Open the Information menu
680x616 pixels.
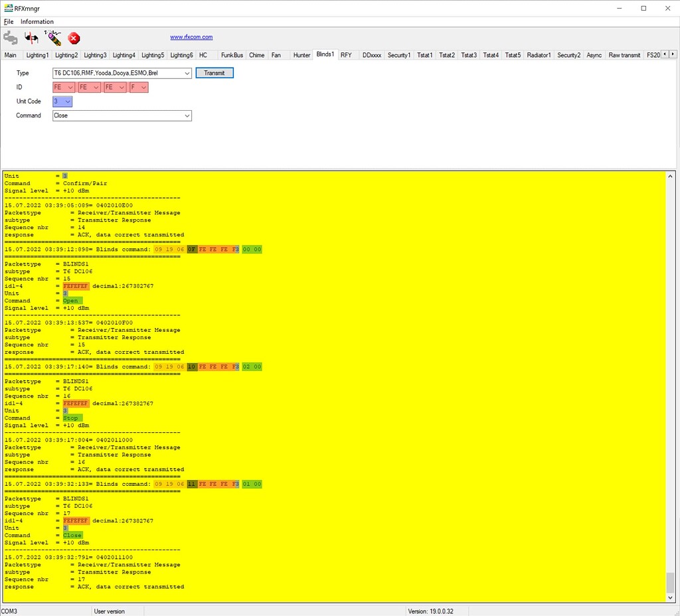(37, 21)
